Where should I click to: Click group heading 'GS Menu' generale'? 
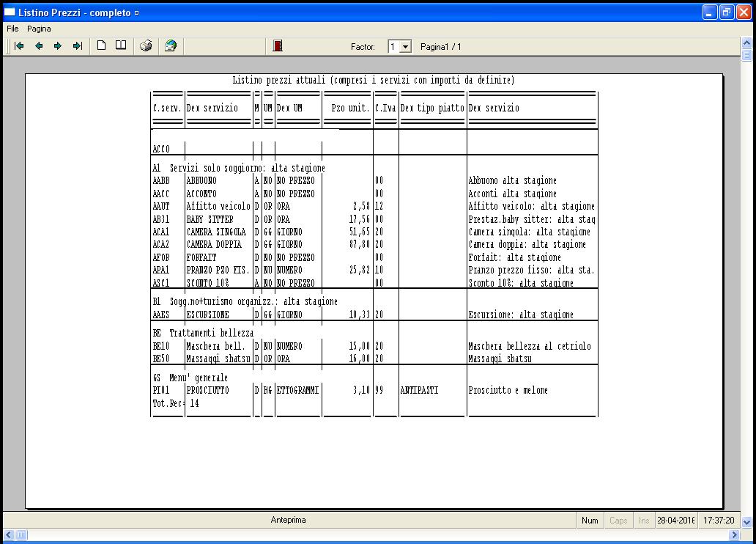(x=190, y=378)
